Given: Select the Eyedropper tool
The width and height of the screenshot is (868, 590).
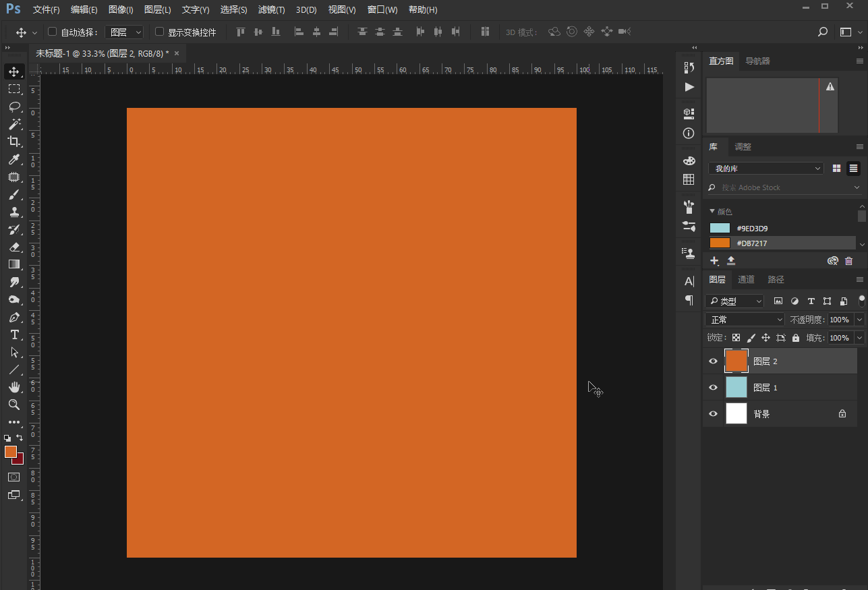Looking at the screenshot, I should [x=13, y=159].
